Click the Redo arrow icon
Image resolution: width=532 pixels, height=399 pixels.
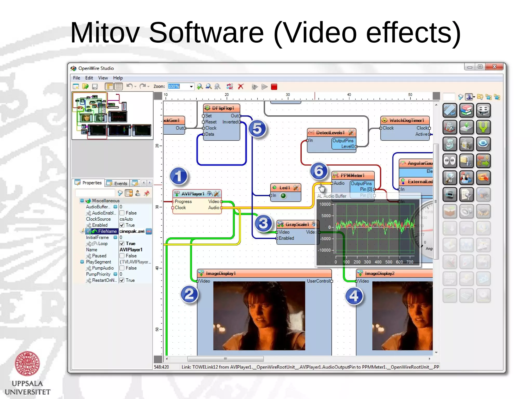[143, 86]
